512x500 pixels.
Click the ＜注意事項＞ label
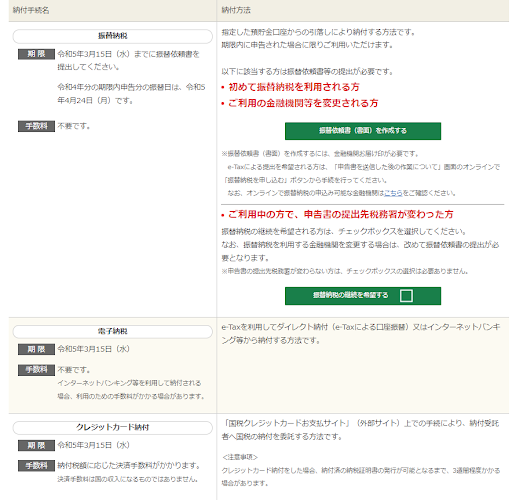click(x=240, y=457)
